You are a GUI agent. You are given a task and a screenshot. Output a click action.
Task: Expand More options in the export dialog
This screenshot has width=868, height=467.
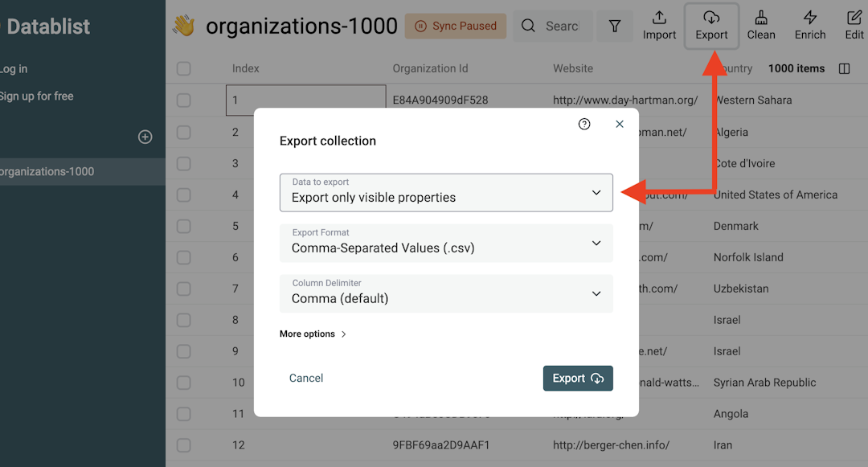pyautogui.click(x=313, y=334)
